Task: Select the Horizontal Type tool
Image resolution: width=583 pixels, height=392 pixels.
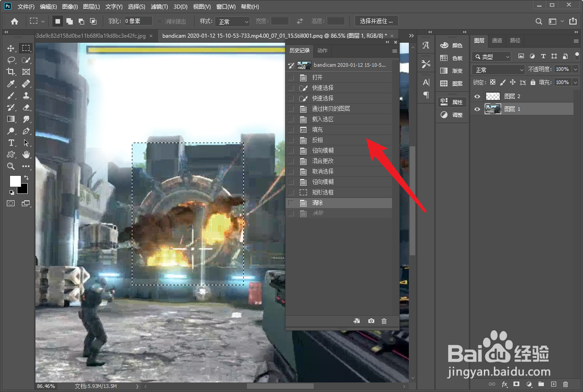Action: [x=11, y=143]
